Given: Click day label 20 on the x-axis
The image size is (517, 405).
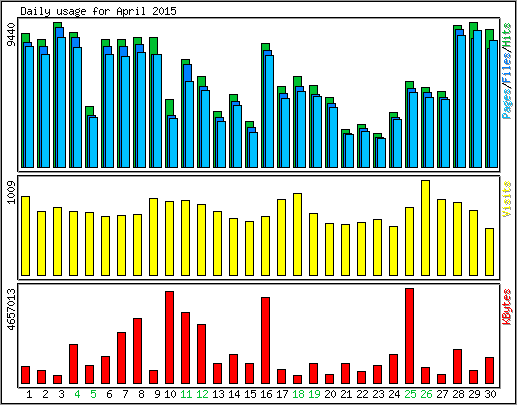Looking at the screenshot, I should tap(330, 394).
